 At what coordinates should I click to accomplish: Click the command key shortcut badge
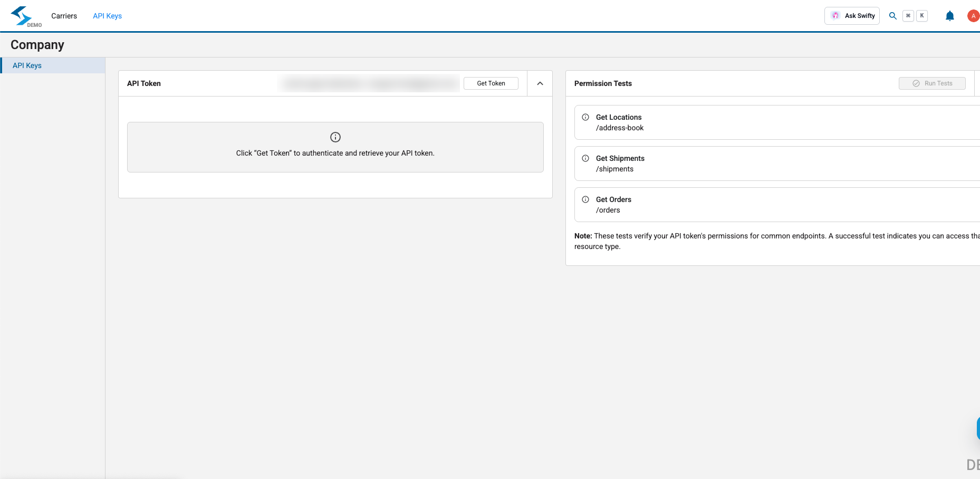click(x=908, y=16)
